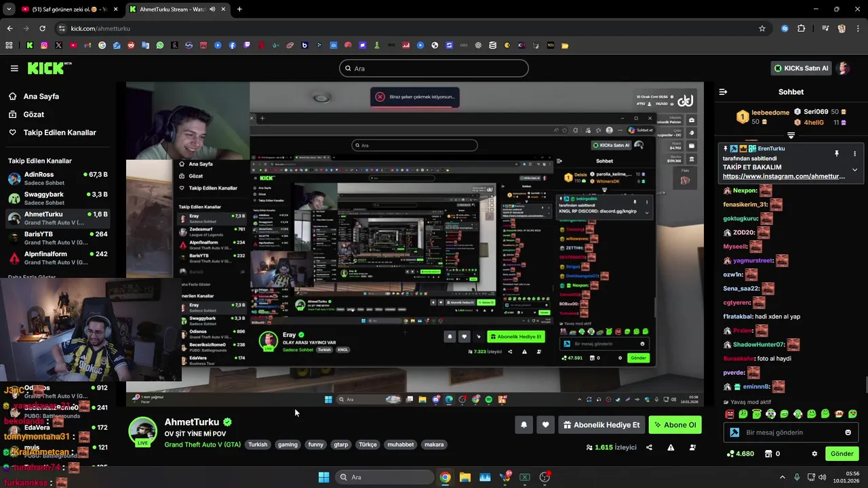Collapse the Sohbet chat panel
This screenshot has height=488, width=868.
click(723, 91)
